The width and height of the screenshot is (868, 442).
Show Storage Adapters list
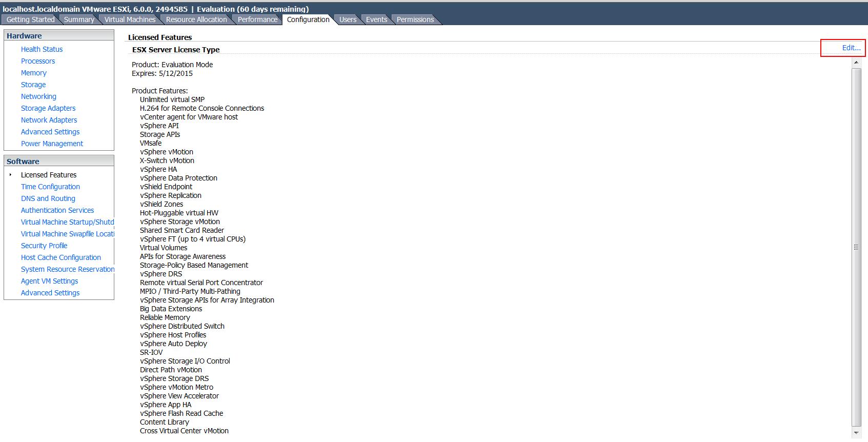point(48,108)
